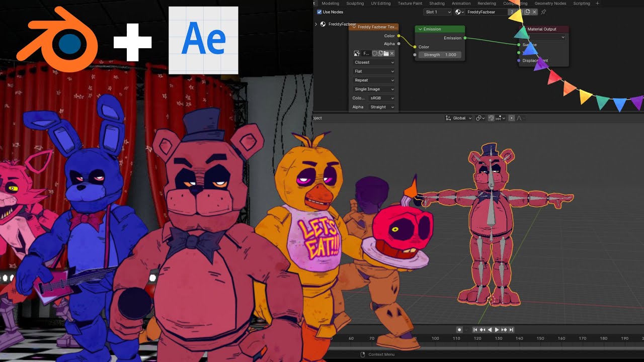This screenshot has height=362, width=644.
Task: Expand the FreddyFazbear tree item arrow
Action: [316, 24]
